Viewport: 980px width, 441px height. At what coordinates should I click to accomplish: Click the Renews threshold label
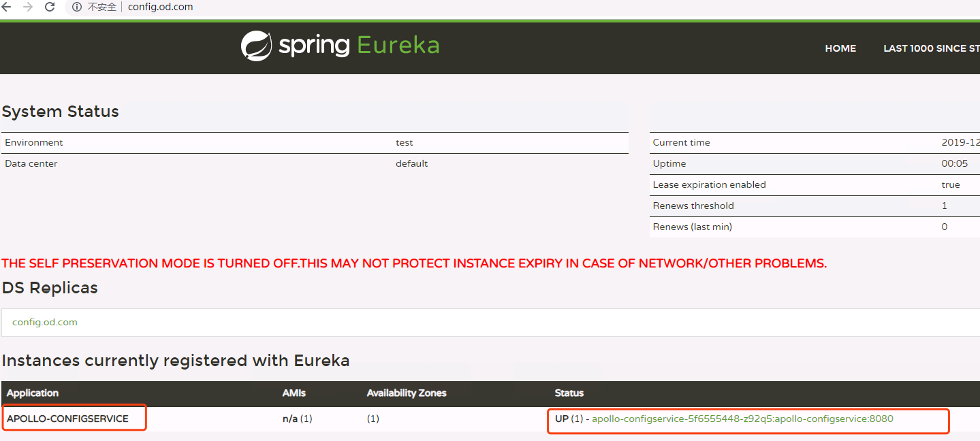click(693, 206)
